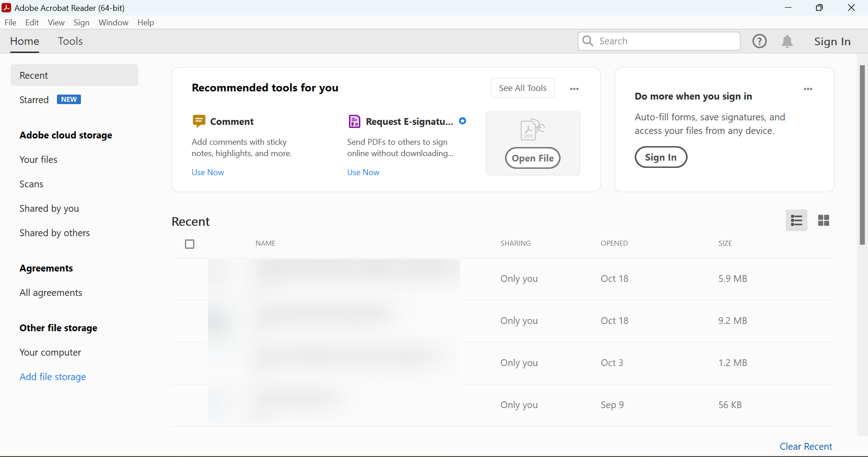
Task: Click the blue badge beside Request E-signature
Action: click(x=462, y=121)
